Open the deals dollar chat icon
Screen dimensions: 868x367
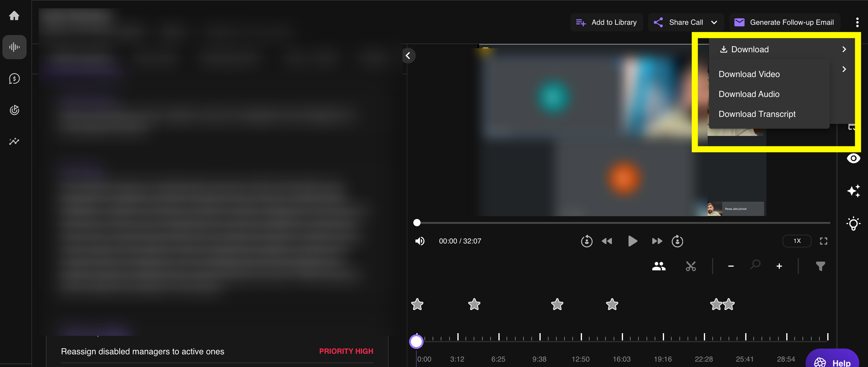[14, 79]
